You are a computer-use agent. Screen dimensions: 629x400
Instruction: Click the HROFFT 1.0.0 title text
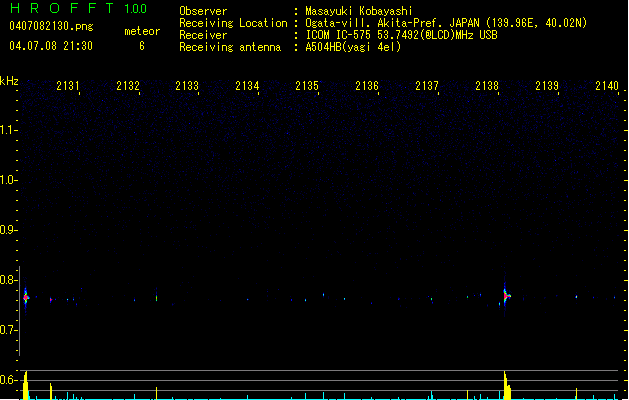[x=79, y=8]
